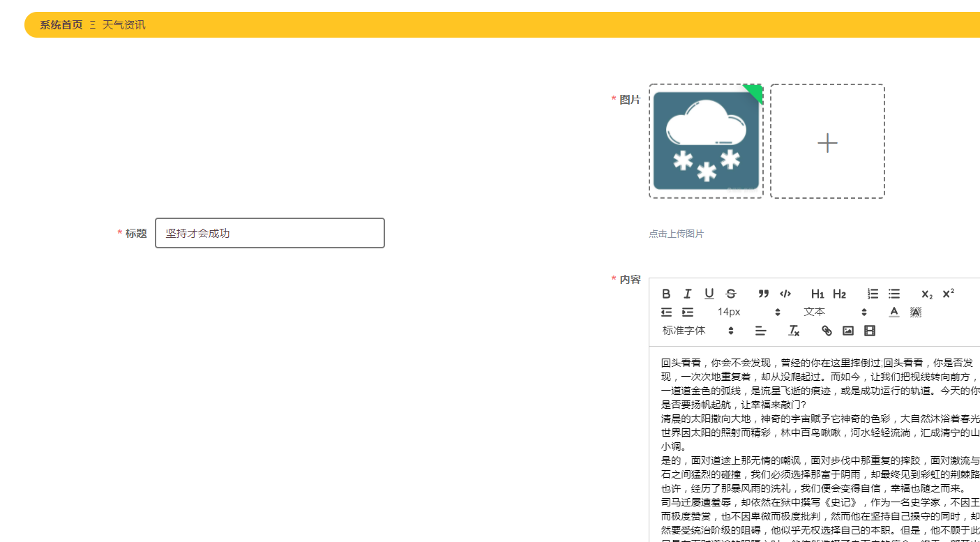Open the 文本 heading style dropdown
This screenshot has width=980, height=542.
tap(834, 312)
